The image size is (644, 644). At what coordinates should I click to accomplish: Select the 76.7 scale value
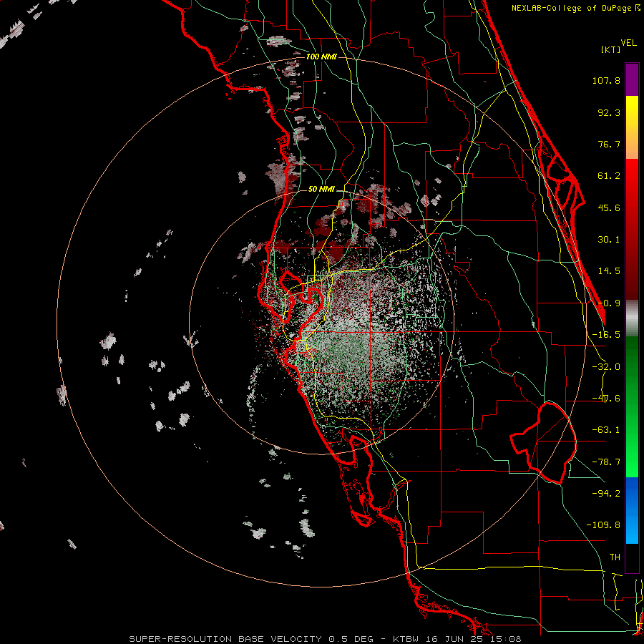click(x=609, y=144)
